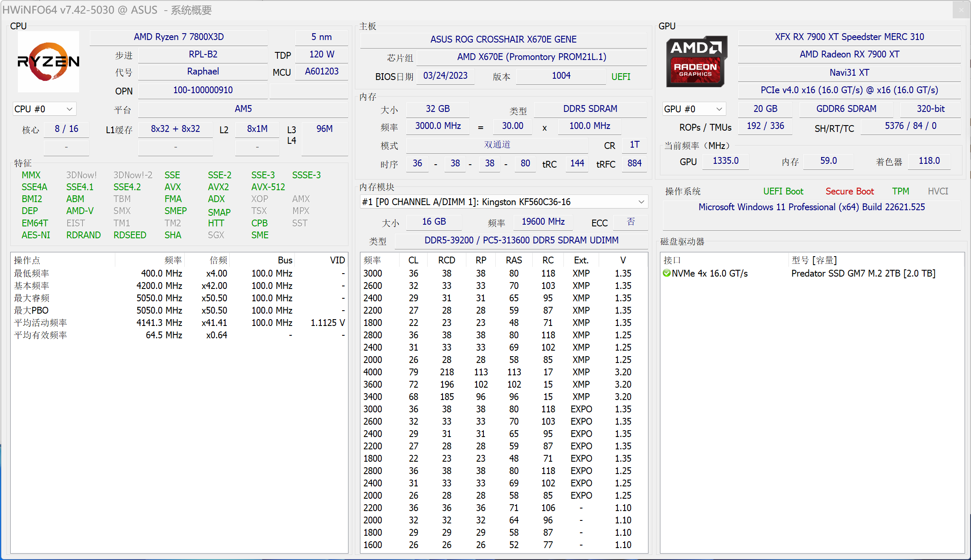
Task: Click the SH/RT/TC value 5376 / 84 / 0
Action: pyautogui.click(x=911, y=126)
